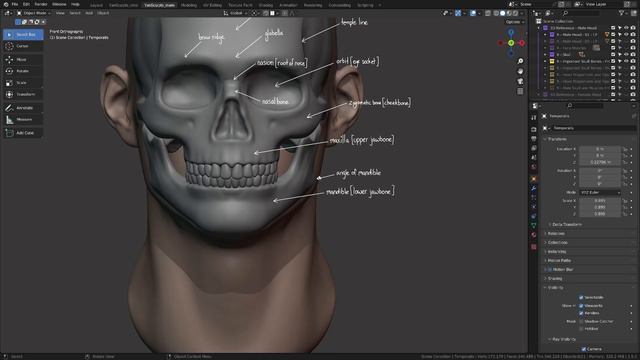Viewport: 640px width, 360px height.
Task: Choose the Measure tool
Action: 23,120
